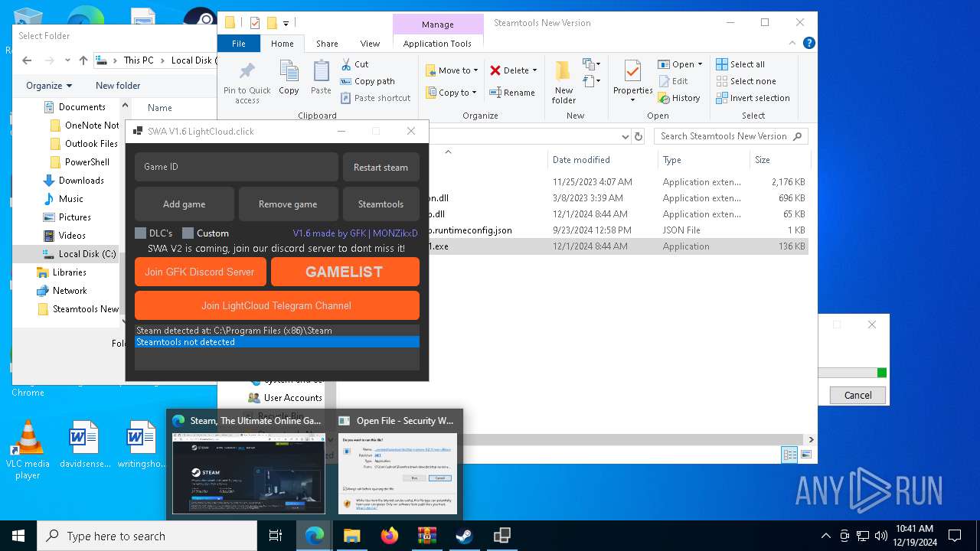
Task: Click the Steamtools button
Action: coord(381,204)
